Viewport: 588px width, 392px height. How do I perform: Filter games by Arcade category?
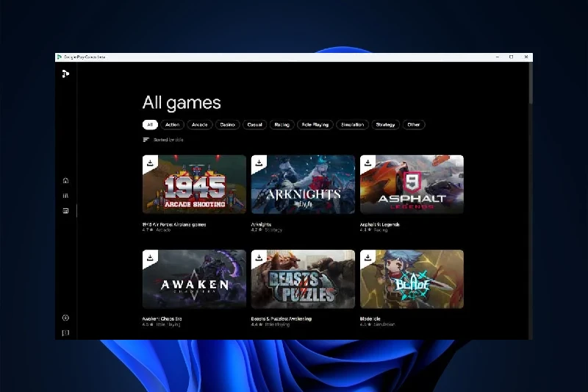(199, 125)
